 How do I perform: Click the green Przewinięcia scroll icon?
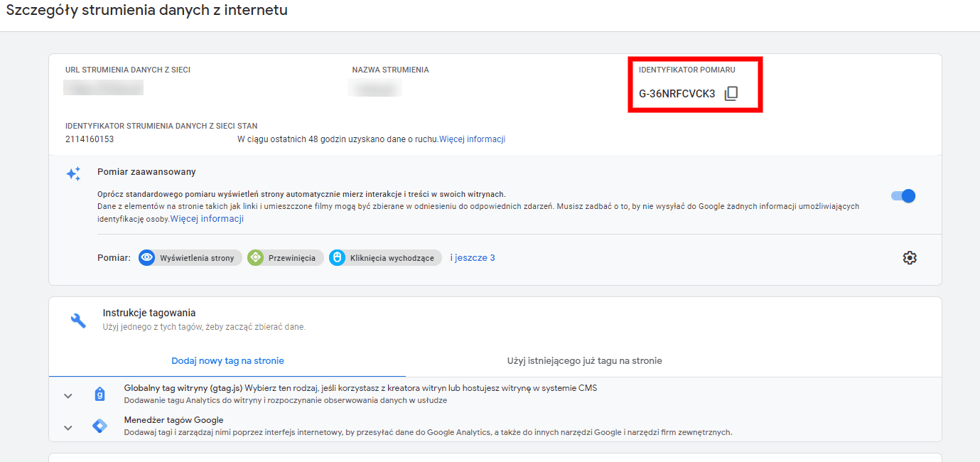[x=255, y=258]
